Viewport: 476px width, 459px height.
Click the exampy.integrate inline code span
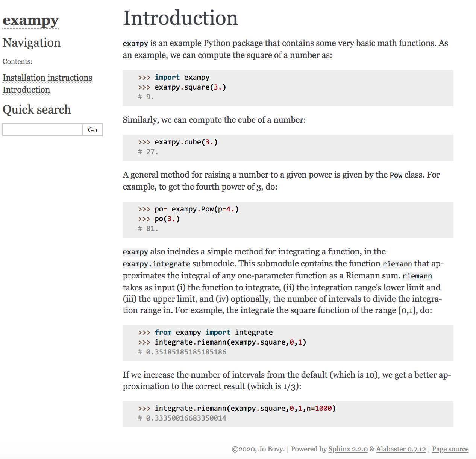[156, 264]
